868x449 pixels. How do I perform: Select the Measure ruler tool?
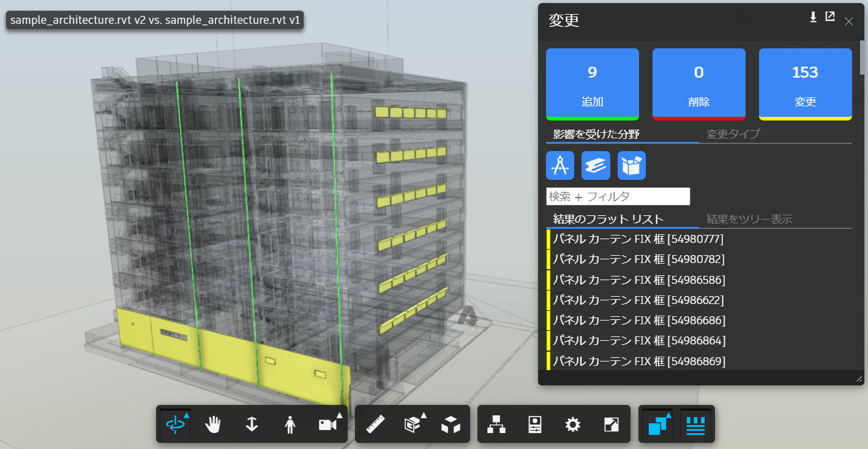coord(375,424)
